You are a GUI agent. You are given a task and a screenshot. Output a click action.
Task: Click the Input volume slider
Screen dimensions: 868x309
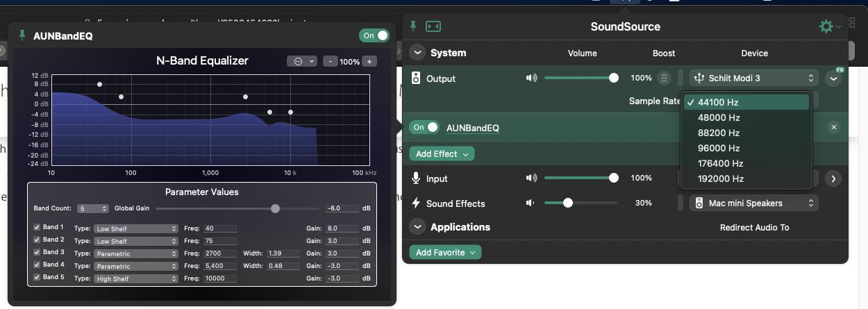581,178
